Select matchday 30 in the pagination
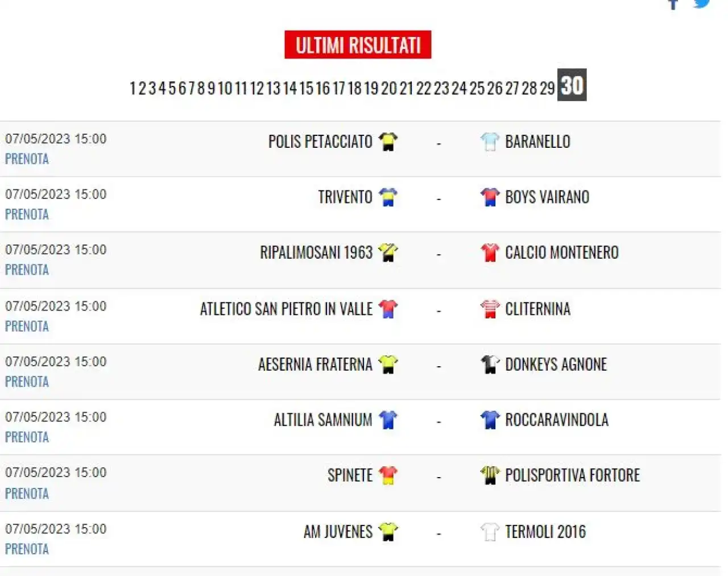This screenshot has height=576, width=728. 572,85
